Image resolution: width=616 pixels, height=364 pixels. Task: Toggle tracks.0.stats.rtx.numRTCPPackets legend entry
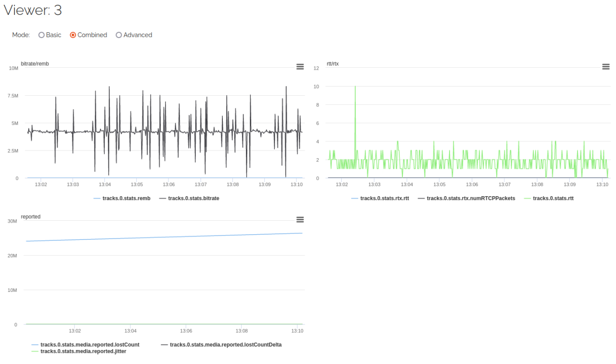466,198
